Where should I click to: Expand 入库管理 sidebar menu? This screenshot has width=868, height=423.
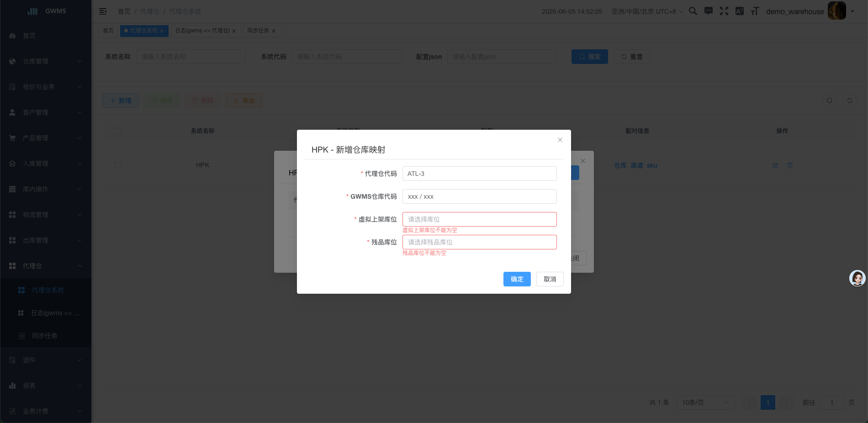click(46, 164)
